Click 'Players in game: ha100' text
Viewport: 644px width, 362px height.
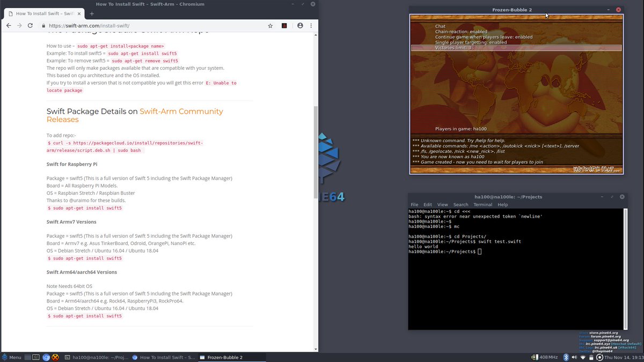(x=460, y=129)
